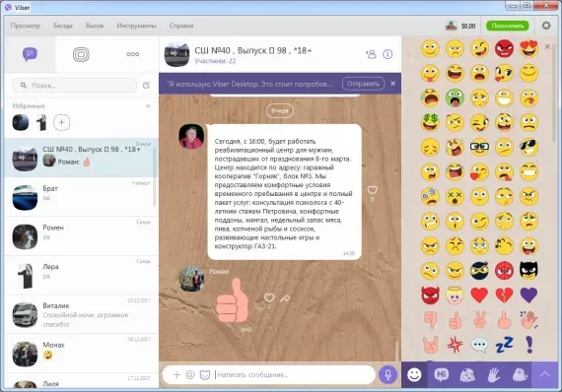Insert the zZ sleep emoticon

pyautogui.click(x=504, y=345)
